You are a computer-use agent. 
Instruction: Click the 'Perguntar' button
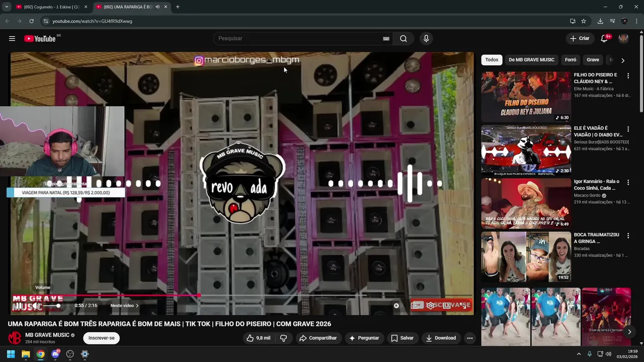(x=364, y=338)
